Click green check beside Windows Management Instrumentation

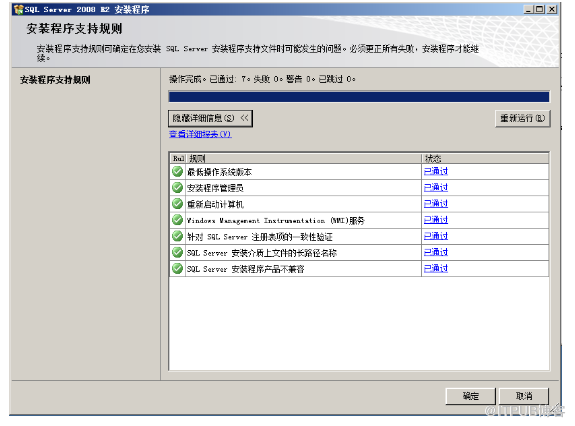pos(177,220)
